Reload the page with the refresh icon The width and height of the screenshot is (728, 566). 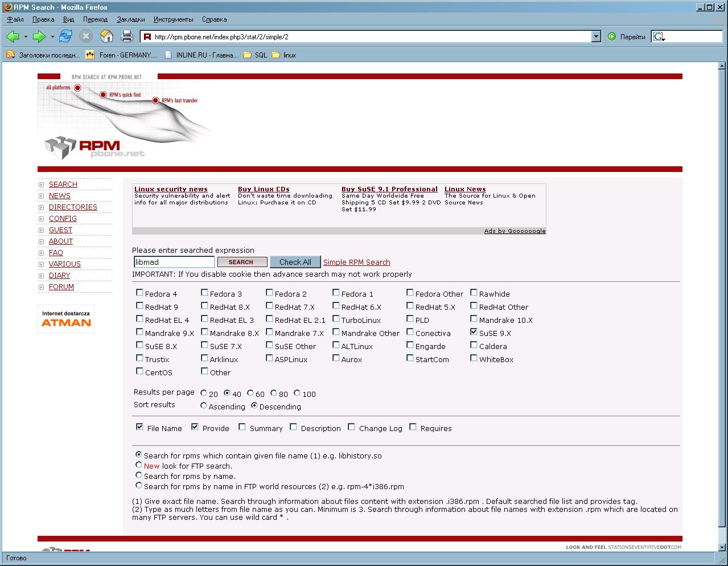coord(65,36)
